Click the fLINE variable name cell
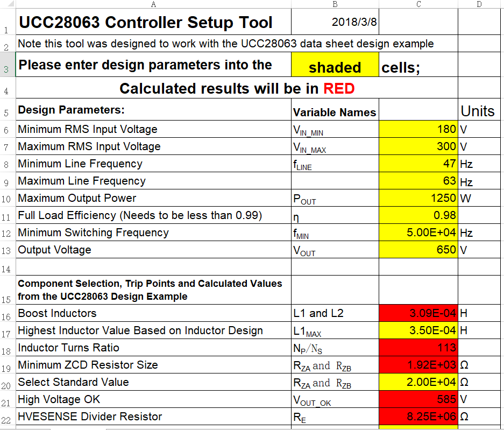 point(335,164)
